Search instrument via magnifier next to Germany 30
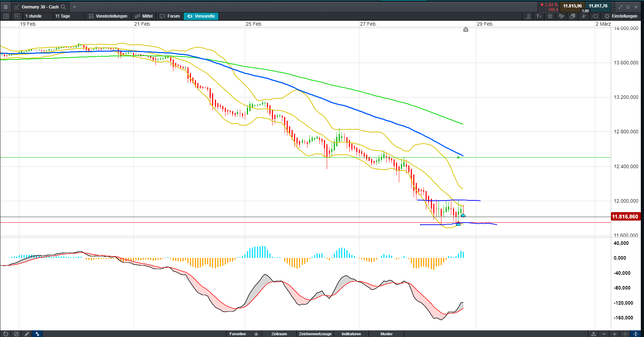644x337 pixels. (x=63, y=7)
